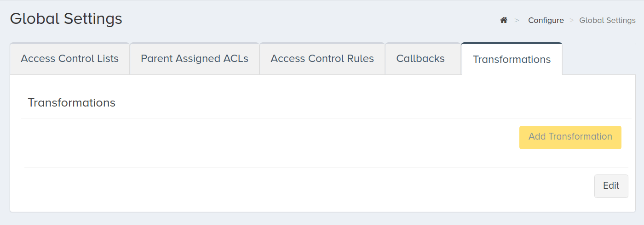This screenshot has height=225, width=644.
Task: Click the breadcrumb separator after the home icon
Action: click(x=517, y=20)
